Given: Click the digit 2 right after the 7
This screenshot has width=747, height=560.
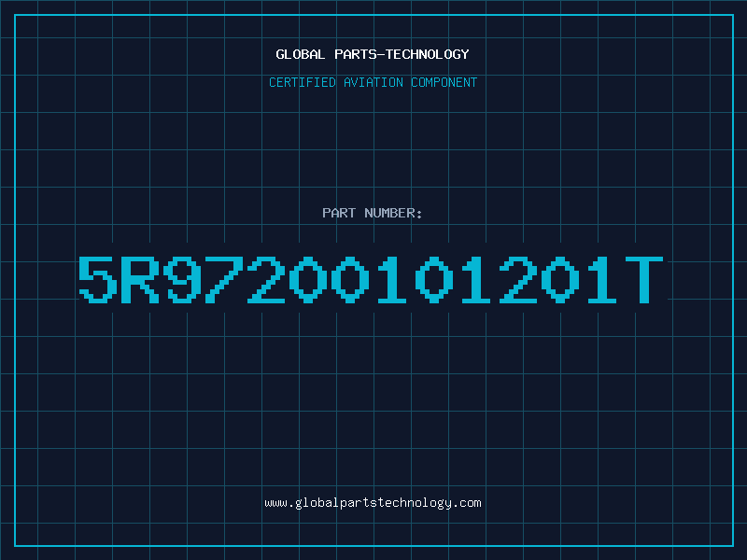Looking at the screenshot, I should [x=266, y=279].
